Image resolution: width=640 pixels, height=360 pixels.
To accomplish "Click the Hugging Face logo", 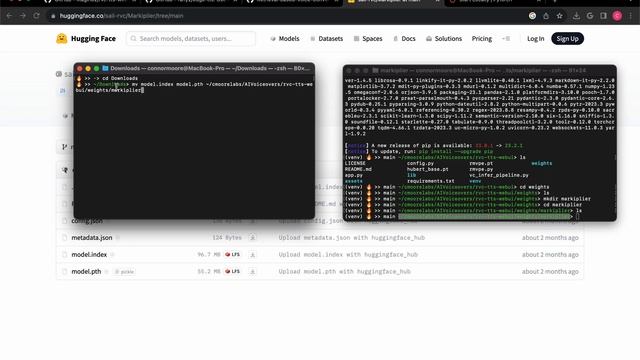I will tap(86, 38).
